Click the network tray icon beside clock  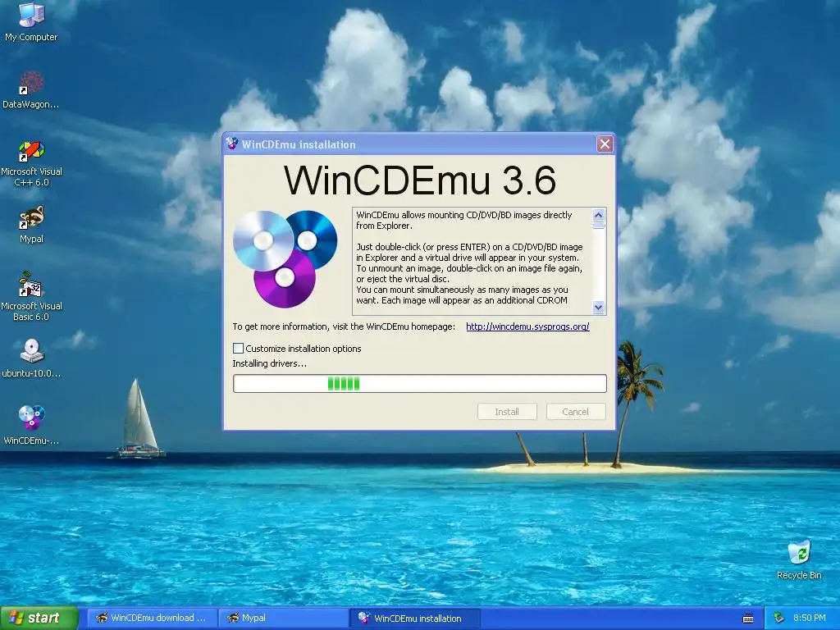pos(779,618)
